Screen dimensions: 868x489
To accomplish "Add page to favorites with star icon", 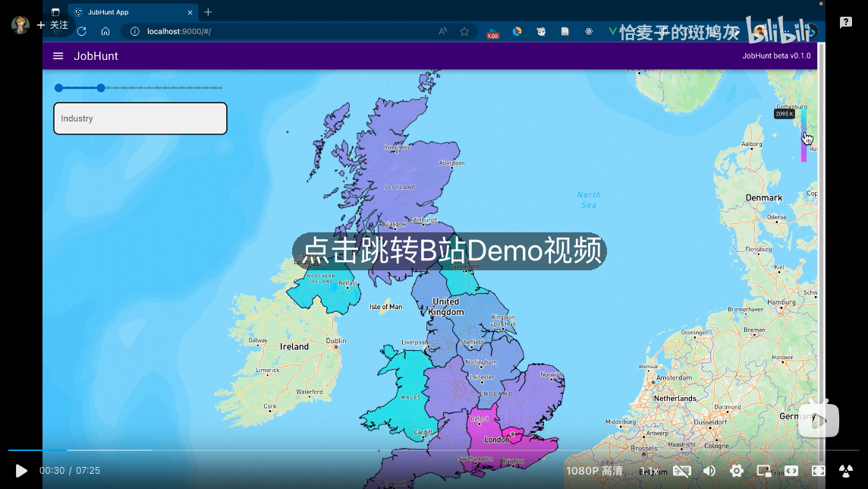I will click(x=464, y=32).
